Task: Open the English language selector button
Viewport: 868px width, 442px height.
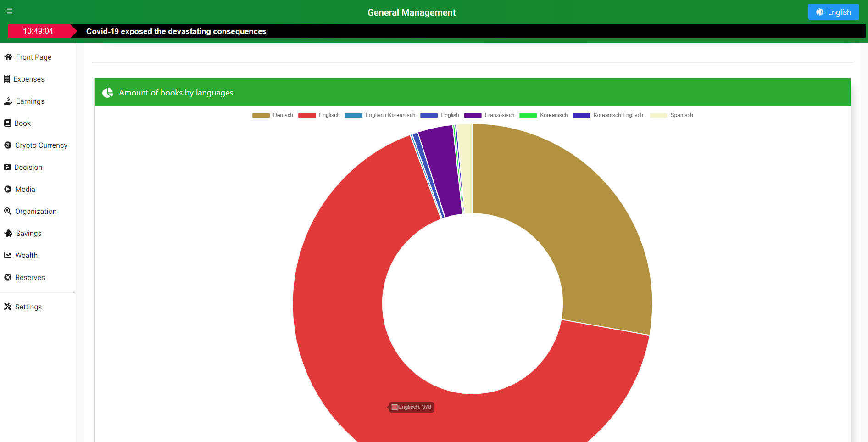Action: (833, 12)
